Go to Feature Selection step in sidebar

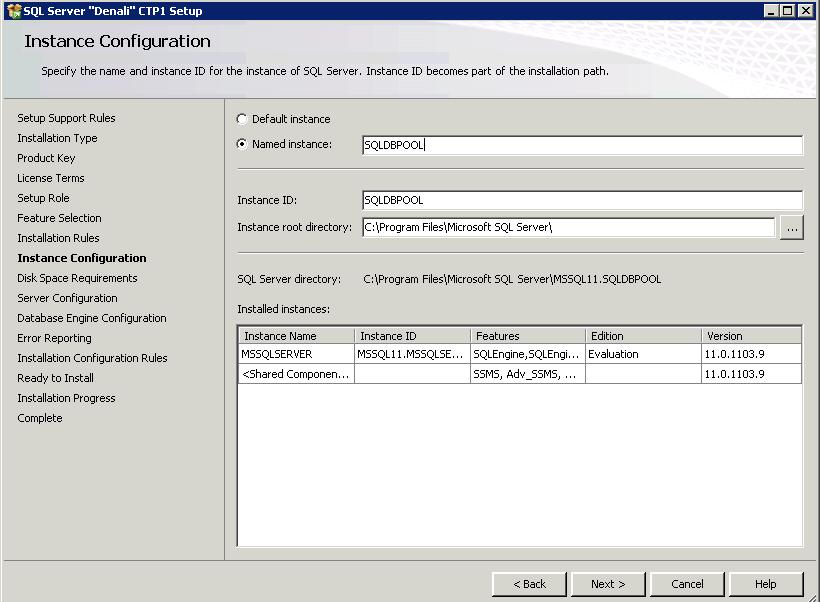59,218
